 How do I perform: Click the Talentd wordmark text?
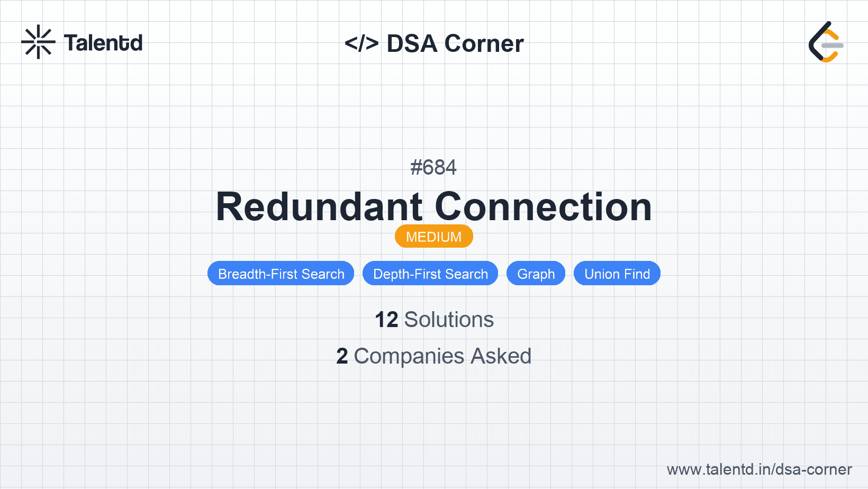pos(103,43)
